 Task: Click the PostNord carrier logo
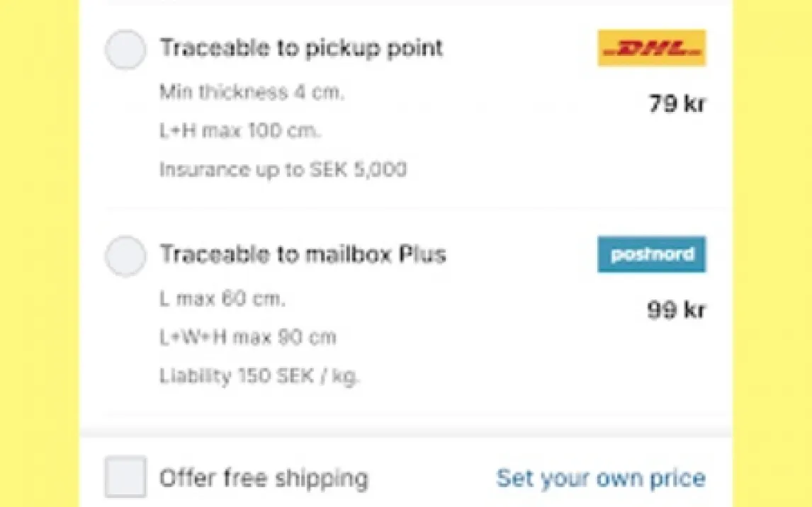[x=651, y=254]
